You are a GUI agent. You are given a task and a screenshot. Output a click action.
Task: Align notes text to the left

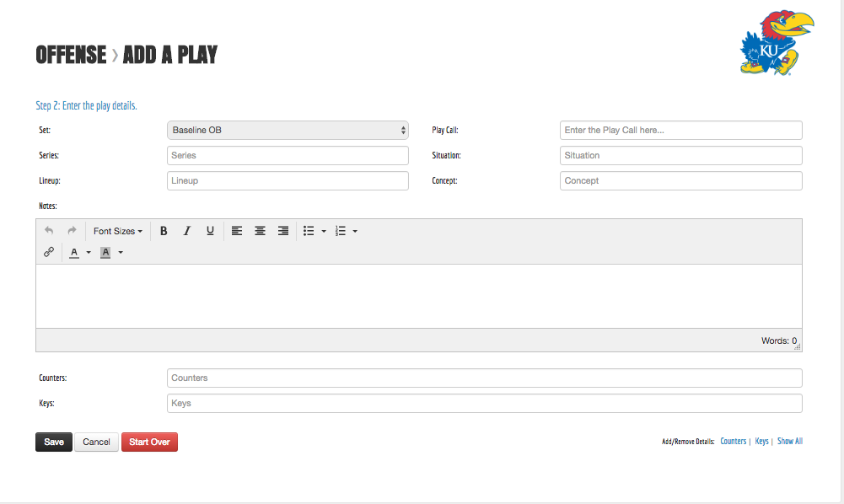click(237, 231)
